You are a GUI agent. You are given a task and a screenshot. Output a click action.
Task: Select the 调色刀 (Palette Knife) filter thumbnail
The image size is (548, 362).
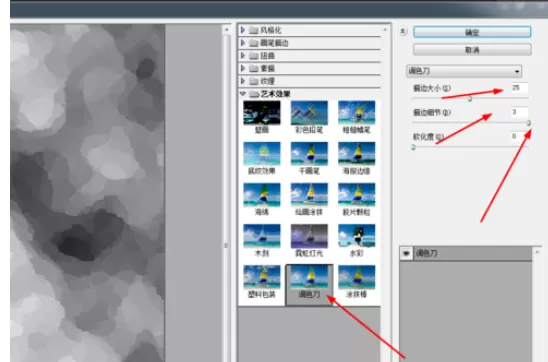tap(309, 284)
